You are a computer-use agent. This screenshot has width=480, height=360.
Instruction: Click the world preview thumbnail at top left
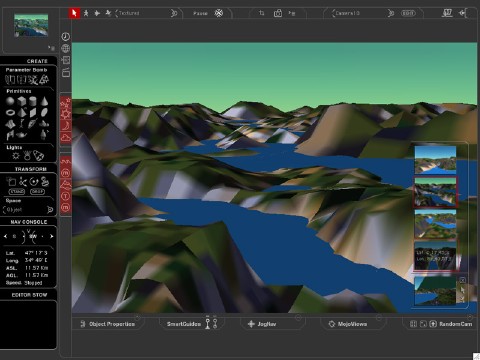31,25
